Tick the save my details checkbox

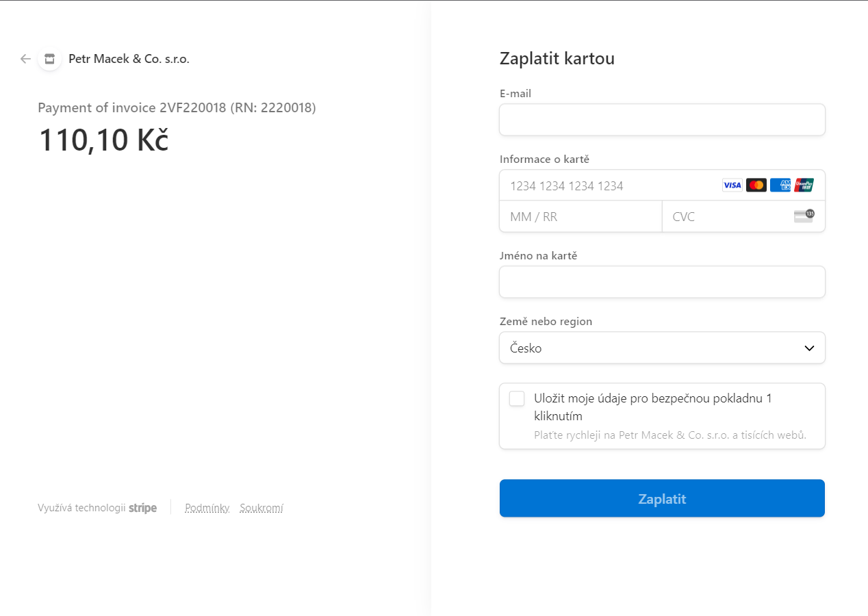517,399
